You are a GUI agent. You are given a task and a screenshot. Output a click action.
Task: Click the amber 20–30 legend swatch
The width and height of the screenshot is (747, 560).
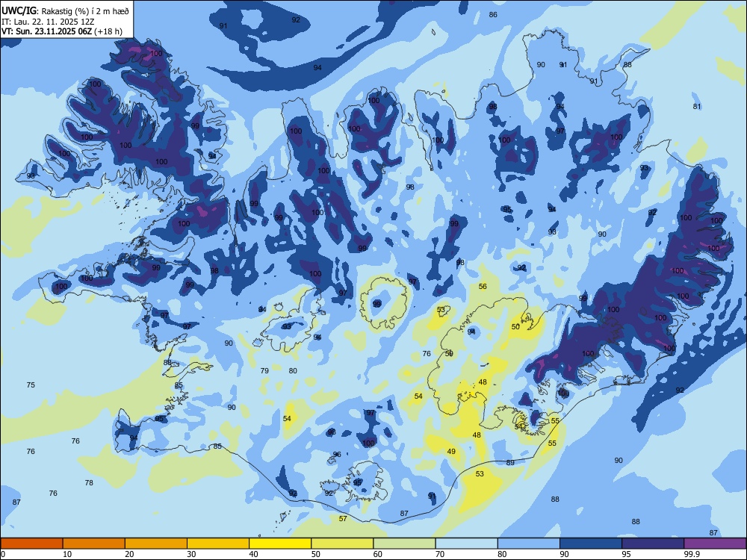(156, 544)
